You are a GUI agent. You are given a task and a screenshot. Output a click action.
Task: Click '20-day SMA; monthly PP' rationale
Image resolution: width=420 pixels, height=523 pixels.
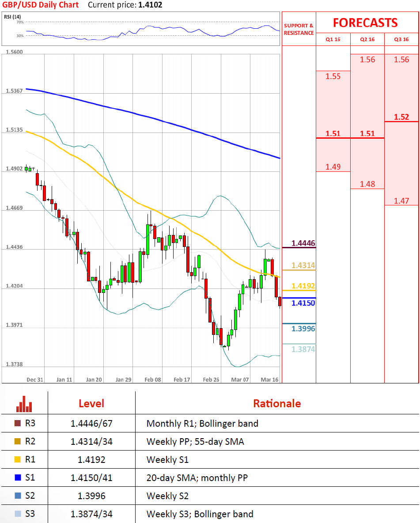click(x=197, y=478)
